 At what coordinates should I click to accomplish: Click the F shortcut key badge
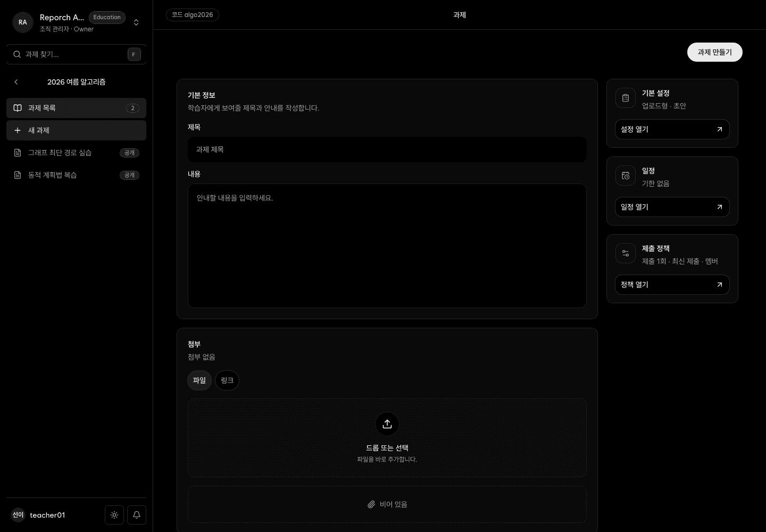click(134, 54)
